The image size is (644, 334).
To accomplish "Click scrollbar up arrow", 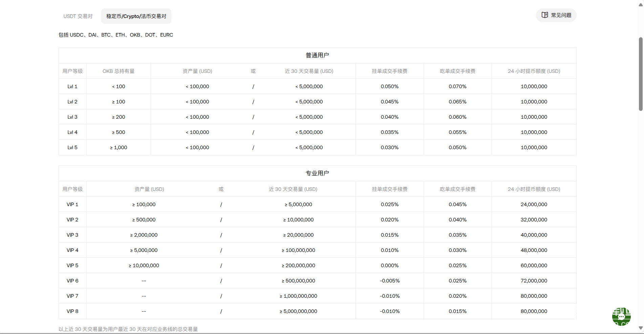I will (641, 5).
